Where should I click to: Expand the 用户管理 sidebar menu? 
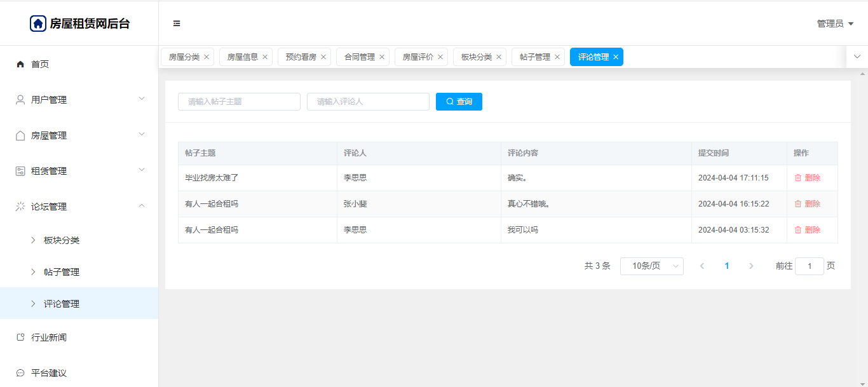point(79,100)
